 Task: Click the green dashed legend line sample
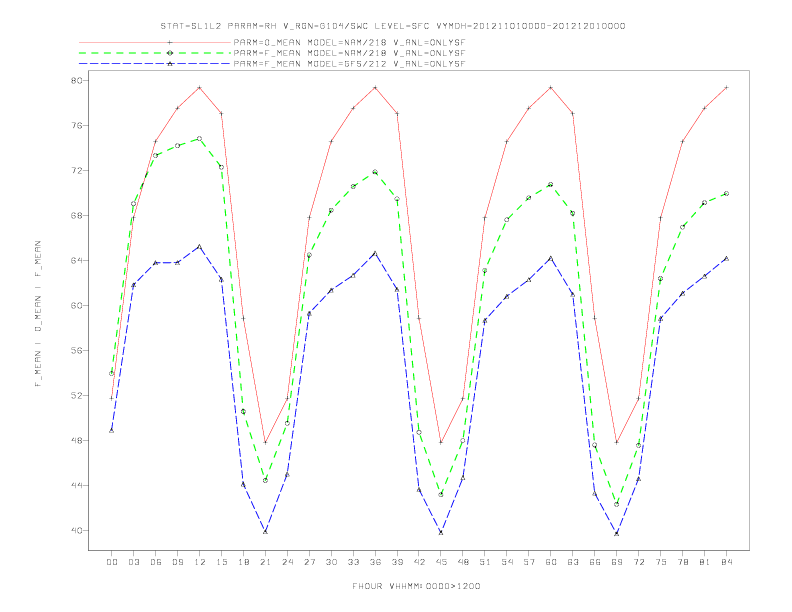155,53
